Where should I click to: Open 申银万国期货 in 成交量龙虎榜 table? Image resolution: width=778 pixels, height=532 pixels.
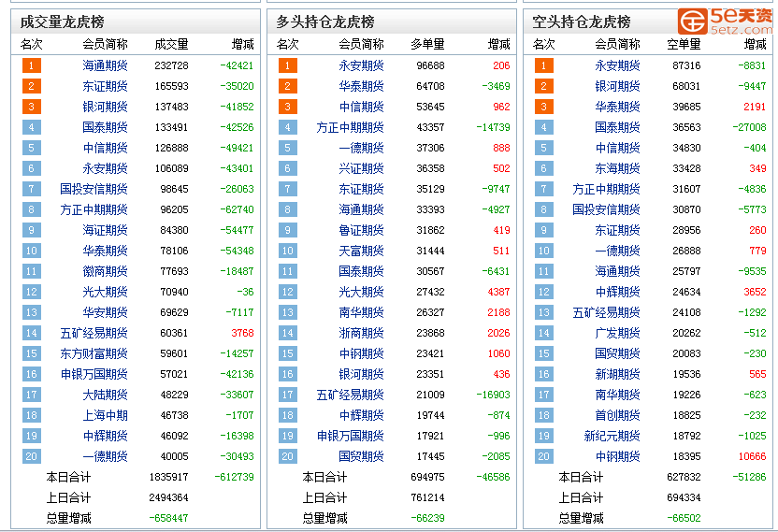pyautogui.click(x=94, y=374)
